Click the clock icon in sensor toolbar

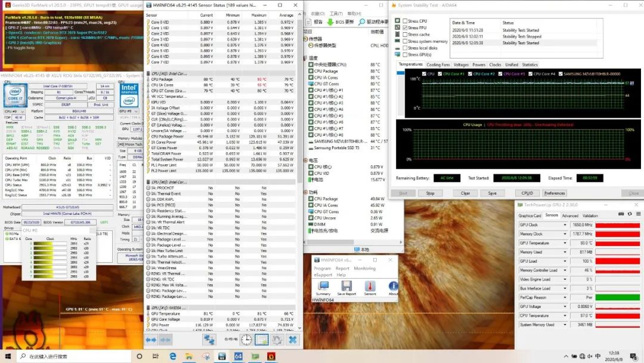[246, 340]
